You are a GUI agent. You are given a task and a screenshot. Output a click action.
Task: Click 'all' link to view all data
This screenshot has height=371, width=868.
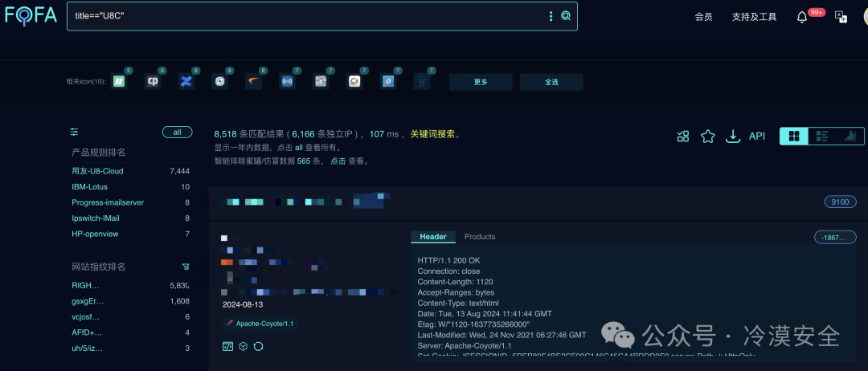pos(298,148)
